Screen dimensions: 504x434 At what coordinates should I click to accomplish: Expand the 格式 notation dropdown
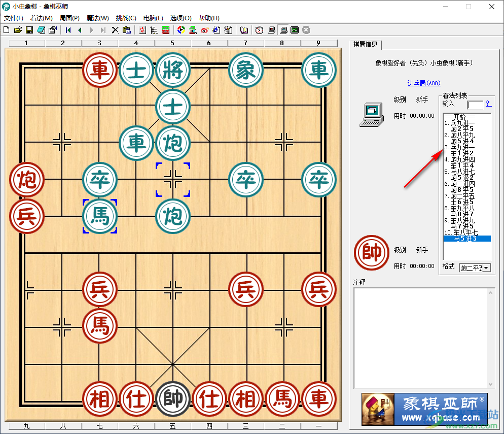486,268
